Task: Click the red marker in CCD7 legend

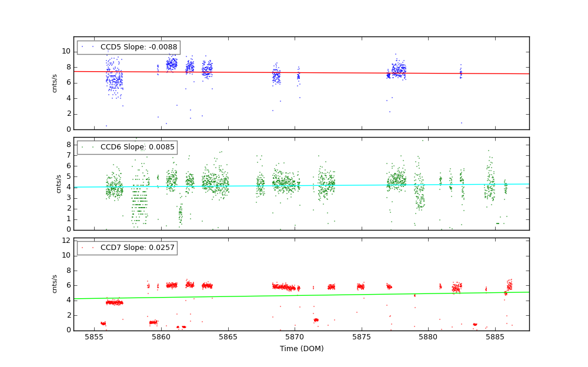Action: pyautogui.click(x=82, y=248)
